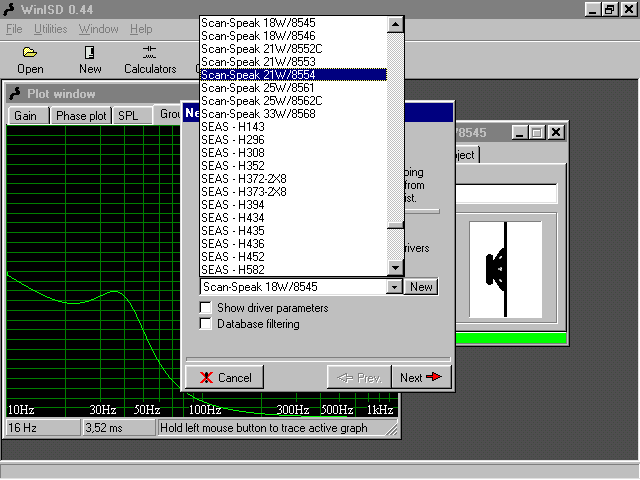
Task: Switch to the SPL tab
Action: click(x=131, y=116)
